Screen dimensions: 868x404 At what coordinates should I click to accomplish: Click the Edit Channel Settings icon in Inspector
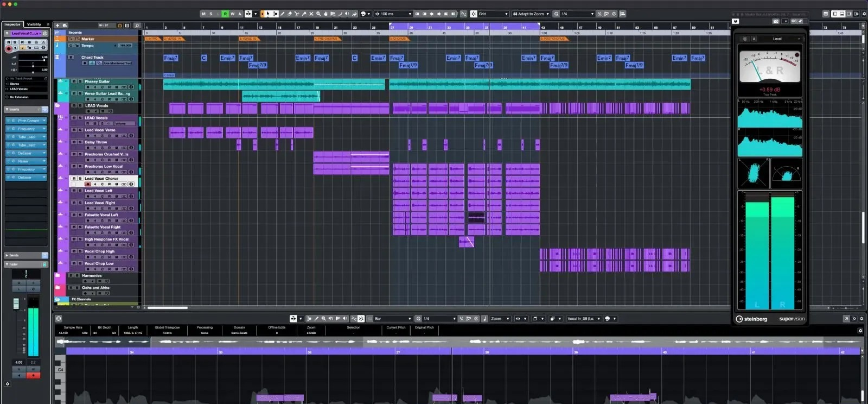click(45, 33)
